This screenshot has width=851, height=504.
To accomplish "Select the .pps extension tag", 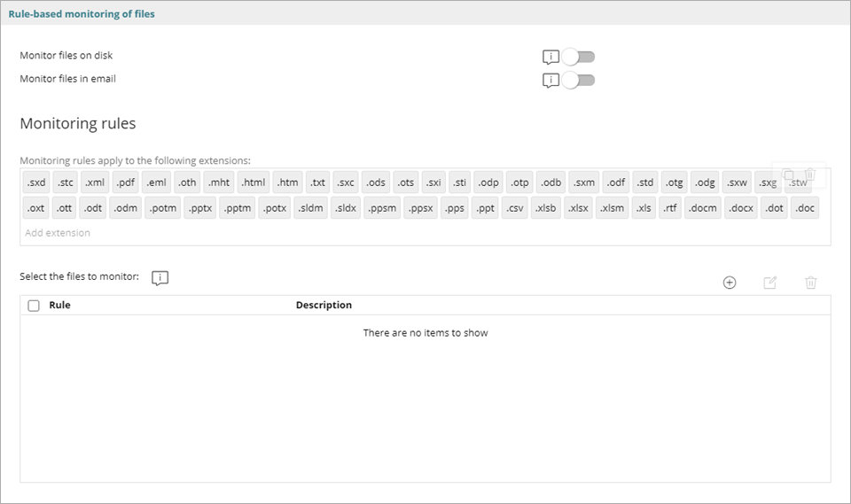I will [454, 208].
